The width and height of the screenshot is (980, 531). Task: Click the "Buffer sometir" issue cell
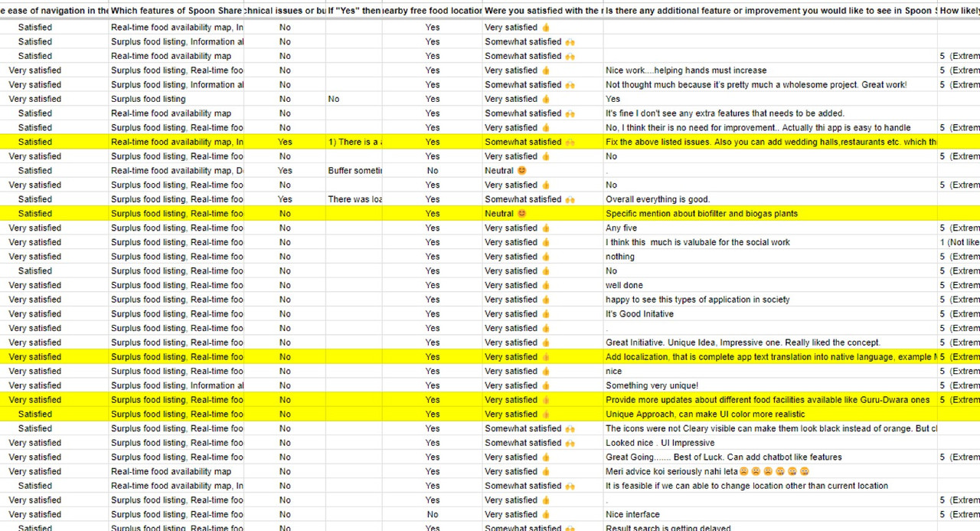coord(354,171)
